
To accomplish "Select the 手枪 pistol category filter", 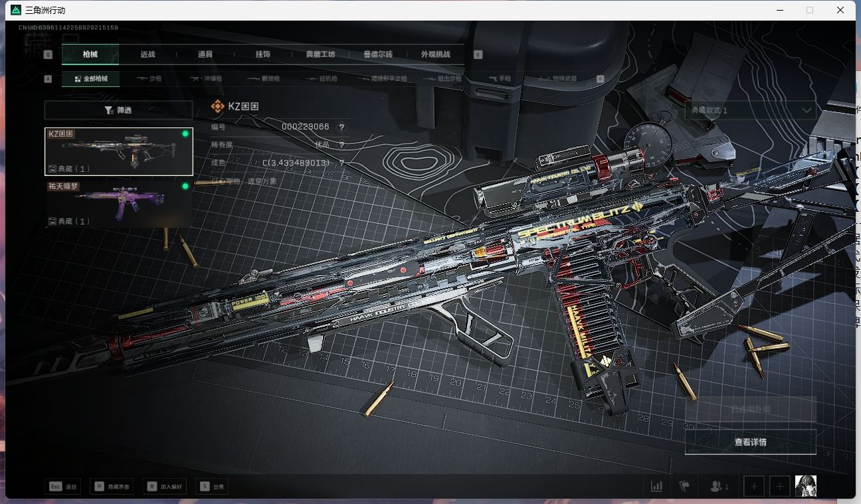I will click(x=500, y=79).
